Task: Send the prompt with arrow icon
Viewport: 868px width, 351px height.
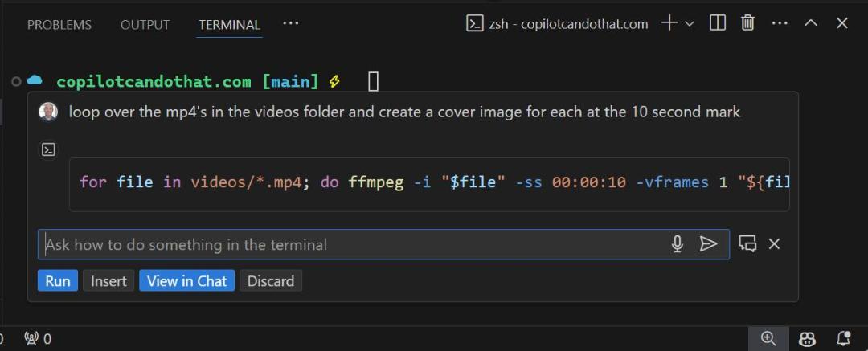Action: 708,244
